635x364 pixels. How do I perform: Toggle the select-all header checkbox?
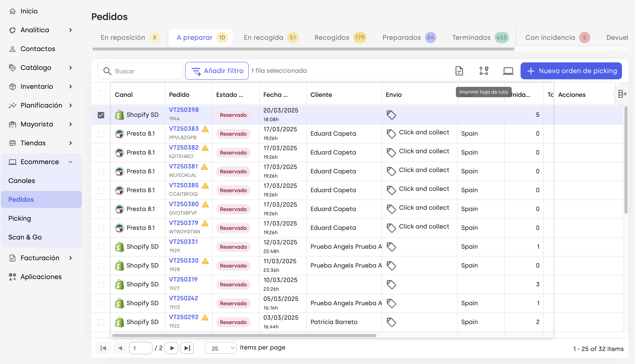point(102,93)
